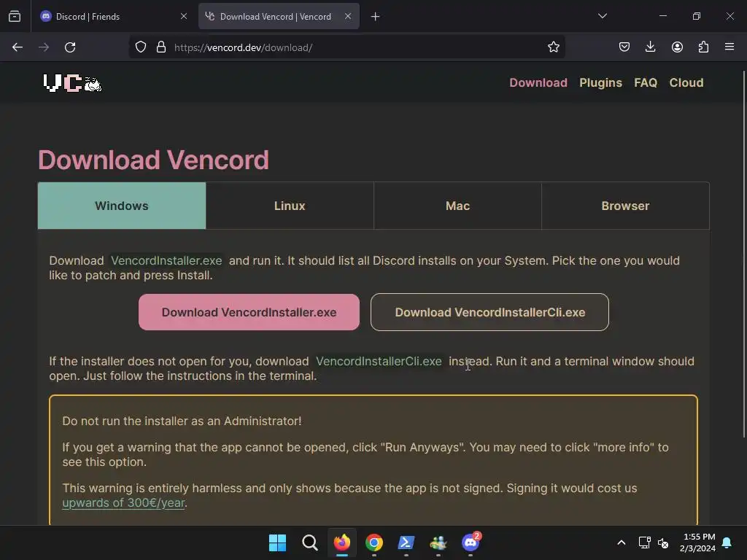Viewport: 747px width, 560px height.
Task: Open the Firefox account icon
Action: click(677, 47)
